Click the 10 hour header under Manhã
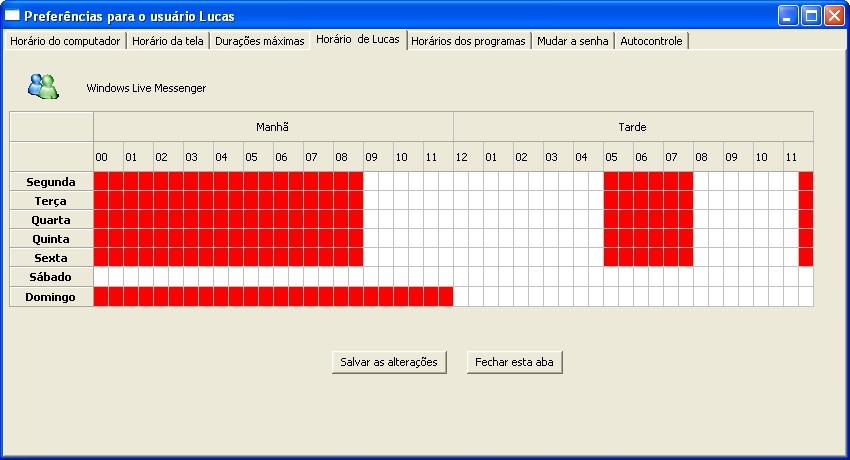 tap(409, 157)
